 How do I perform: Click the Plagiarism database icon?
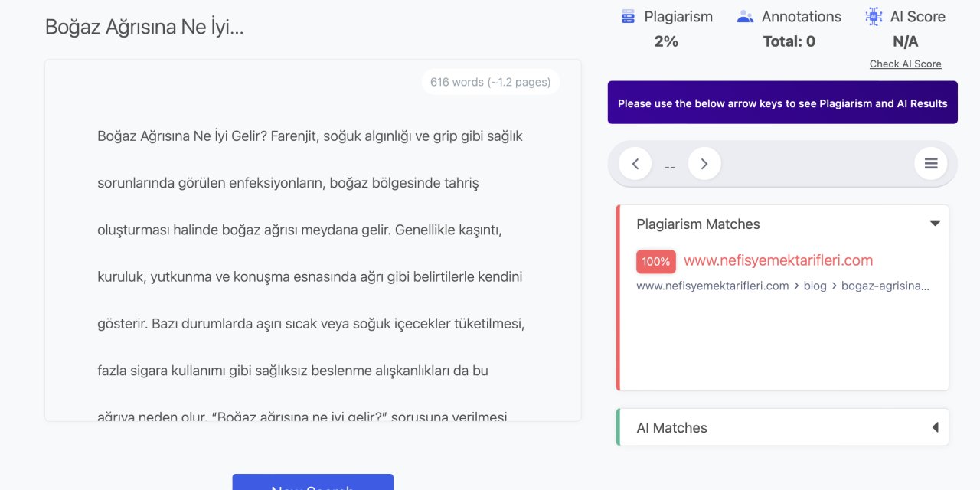[628, 15]
